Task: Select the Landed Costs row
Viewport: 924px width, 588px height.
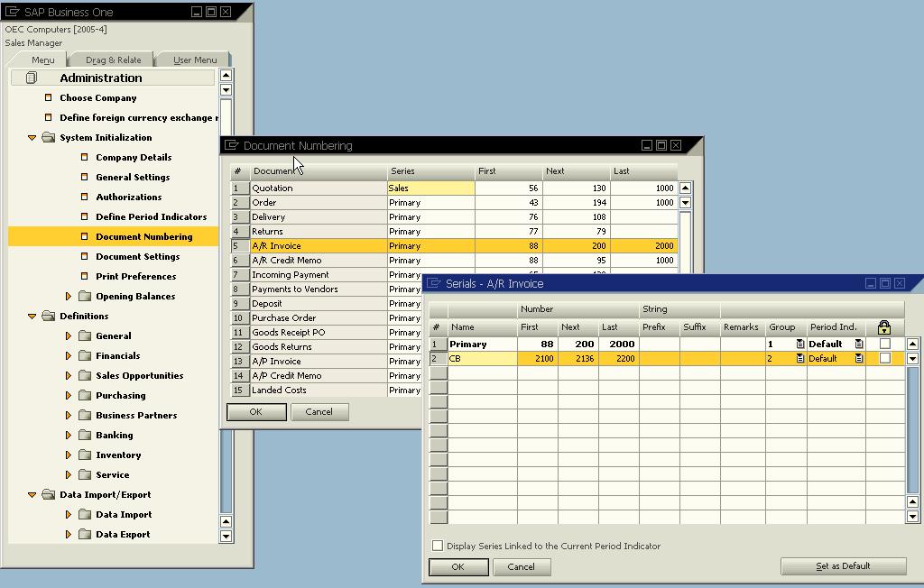Action: pyautogui.click(x=326, y=390)
